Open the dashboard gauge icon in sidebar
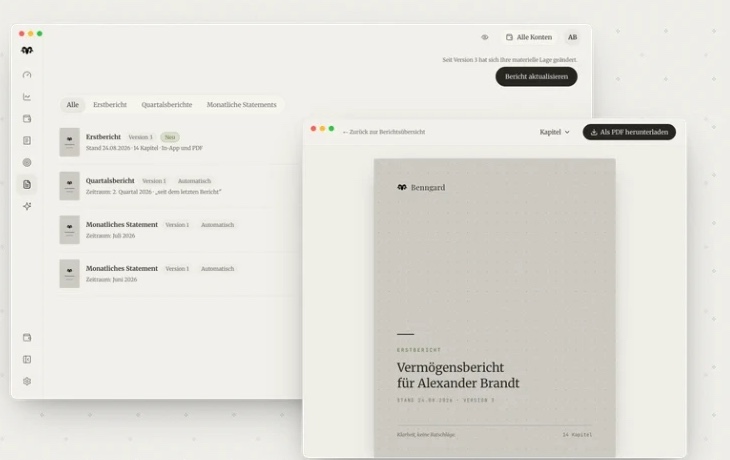 click(x=27, y=75)
